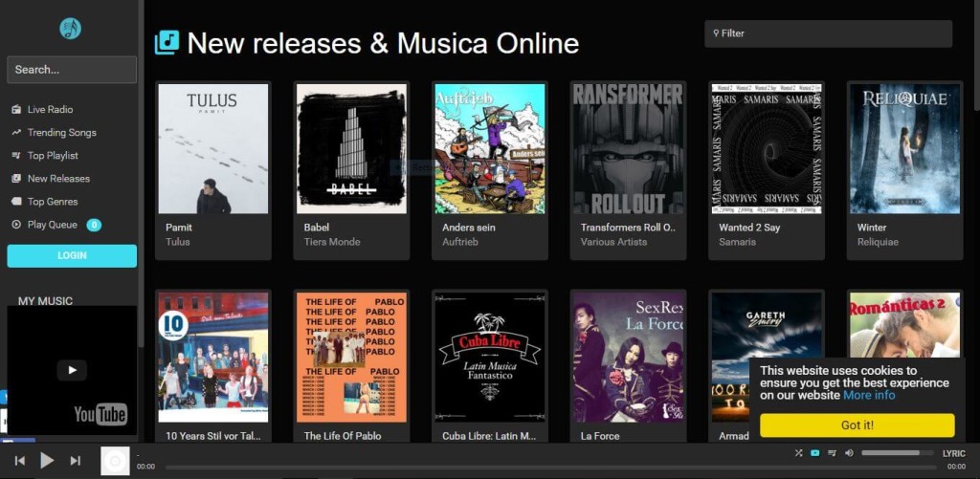The image size is (980, 479).
Task: Click the music note logo icon
Action: point(70,28)
